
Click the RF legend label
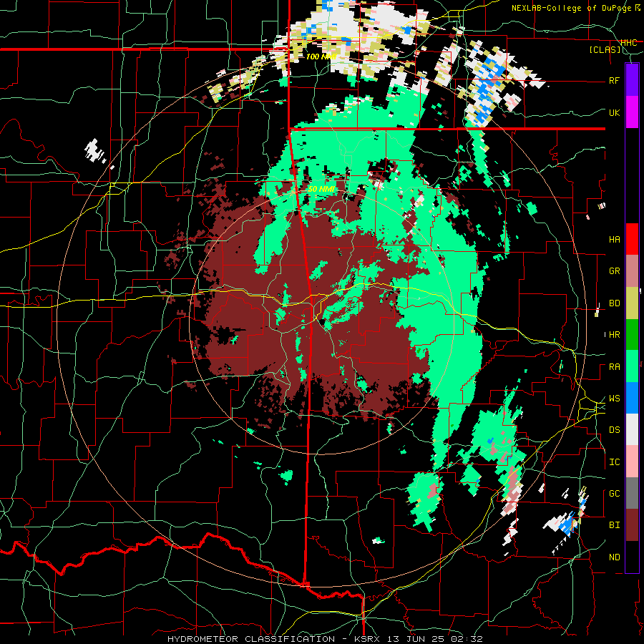614,80
